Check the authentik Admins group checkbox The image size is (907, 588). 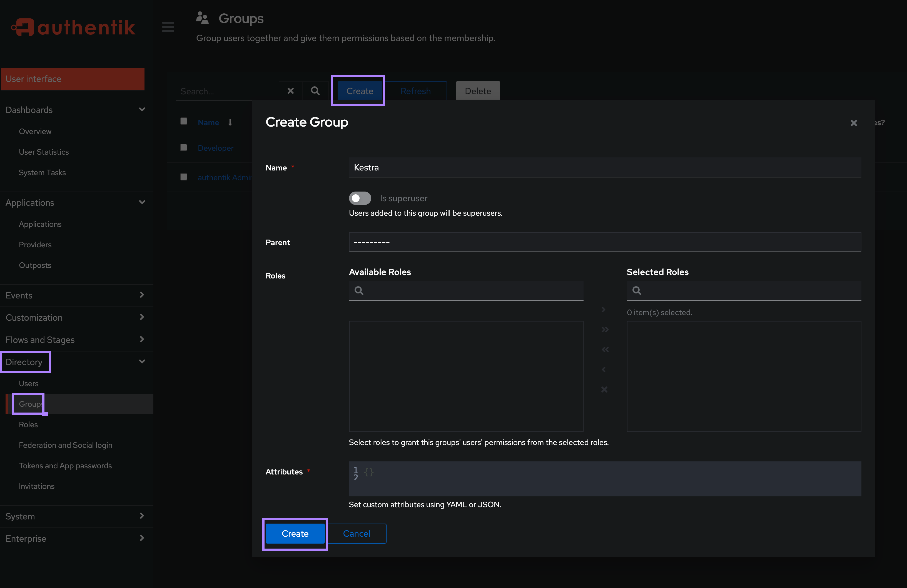click(184, 178)
